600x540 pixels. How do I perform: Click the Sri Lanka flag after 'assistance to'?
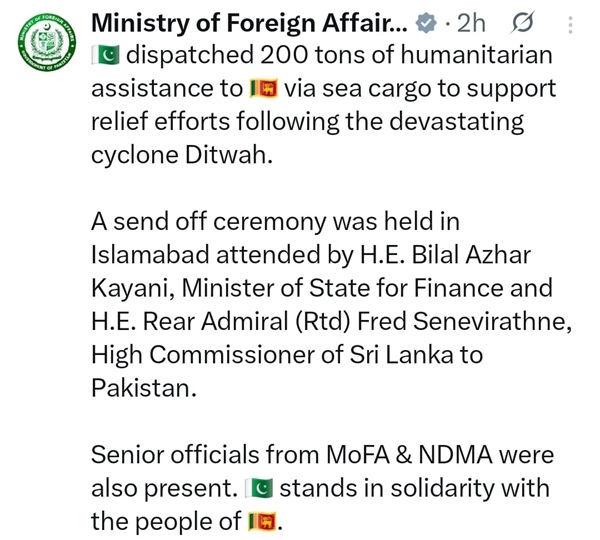[x=262, y=90]
